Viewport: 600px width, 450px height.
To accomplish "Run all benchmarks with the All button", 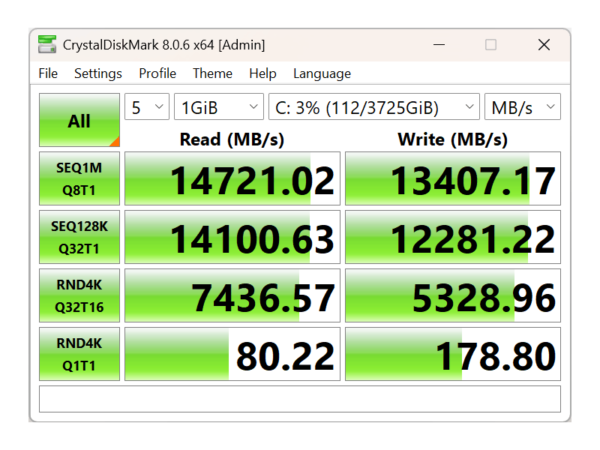I will (x=79, y=121).
